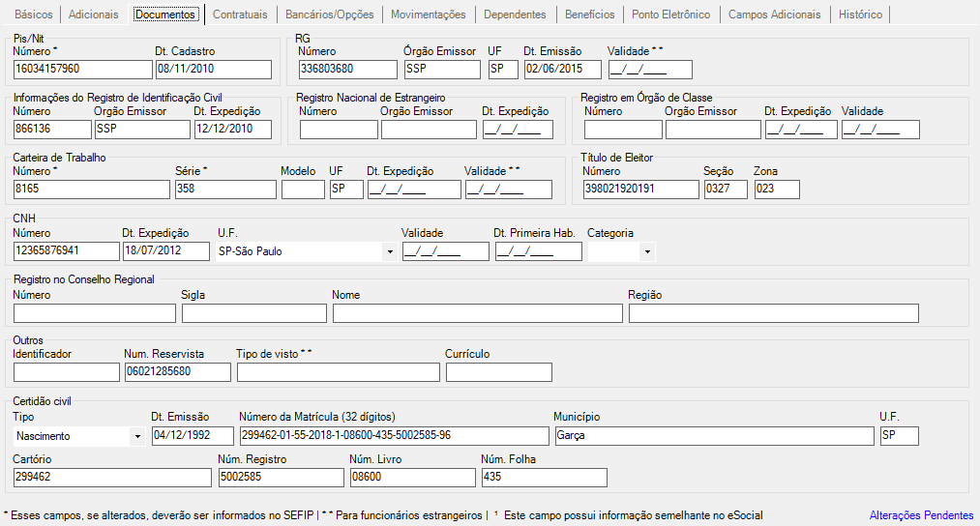Open the CNH U.F. dropdown

pos(307,251)
